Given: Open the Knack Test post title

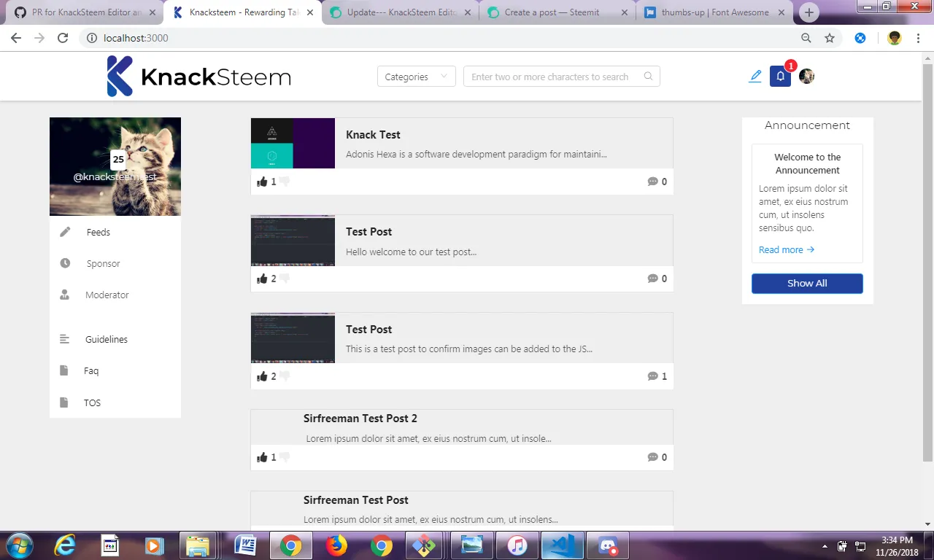Looking at the screenshot, I should click(x=373, y=135).
